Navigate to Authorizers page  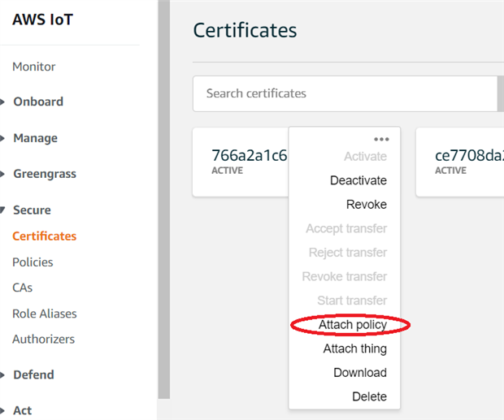point(43,339)
